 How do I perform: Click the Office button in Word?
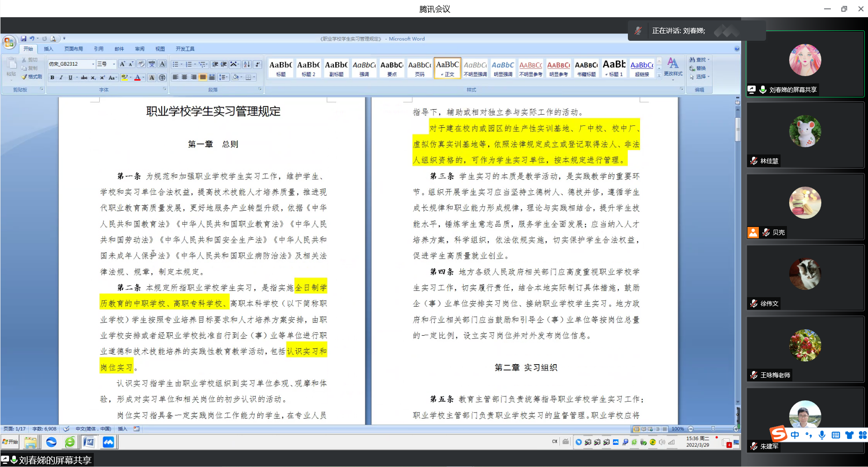[x=9, y=43]
